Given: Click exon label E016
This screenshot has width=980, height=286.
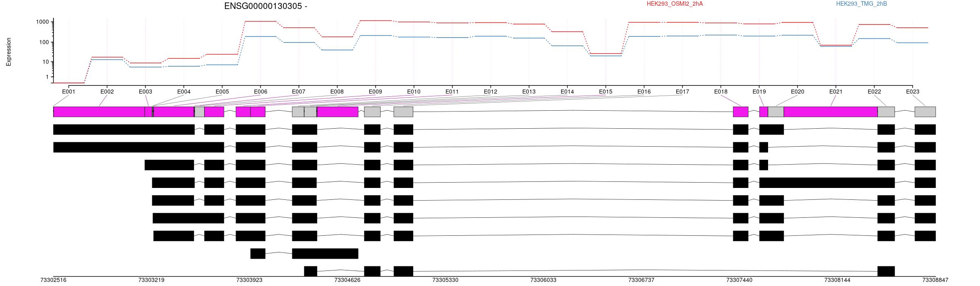Looking at the screenshot, I should 644,92.
